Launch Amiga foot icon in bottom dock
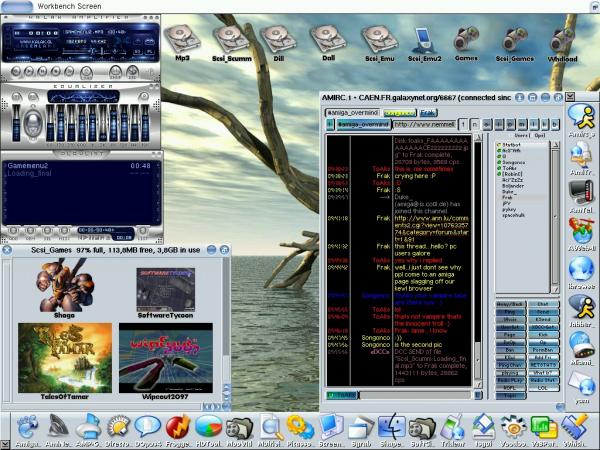This screenshot has height=450, width=600. click(28, 430)
